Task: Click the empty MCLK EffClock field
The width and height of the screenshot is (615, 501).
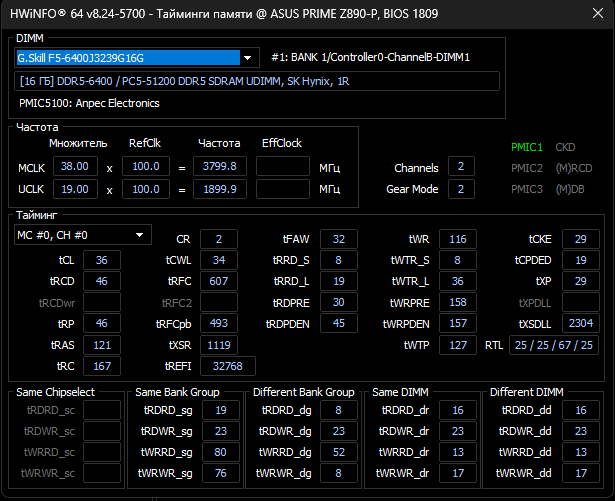Action: pyautogui.click(x=283, y=166)
